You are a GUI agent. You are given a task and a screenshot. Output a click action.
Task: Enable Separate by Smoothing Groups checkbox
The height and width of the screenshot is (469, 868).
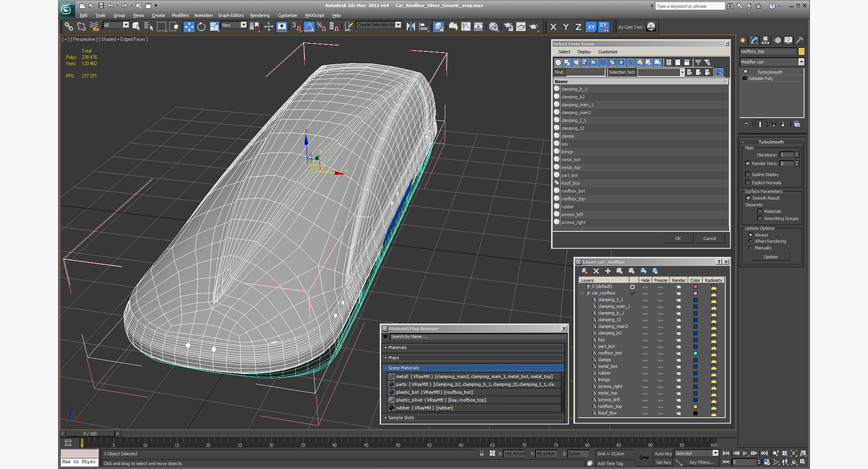point(760,219)
